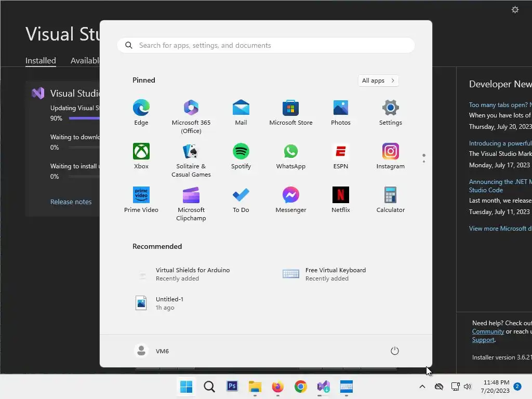Viewport: 532px width, 399px height.
Task: Launch the To Do app
Action: point(241,200)
